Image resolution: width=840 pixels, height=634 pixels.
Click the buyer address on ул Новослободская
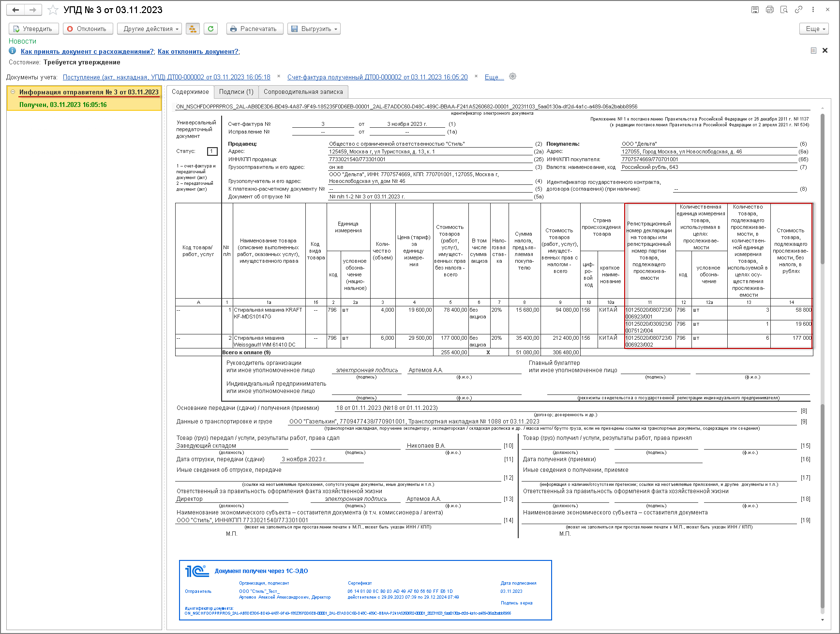click(709, 151)
